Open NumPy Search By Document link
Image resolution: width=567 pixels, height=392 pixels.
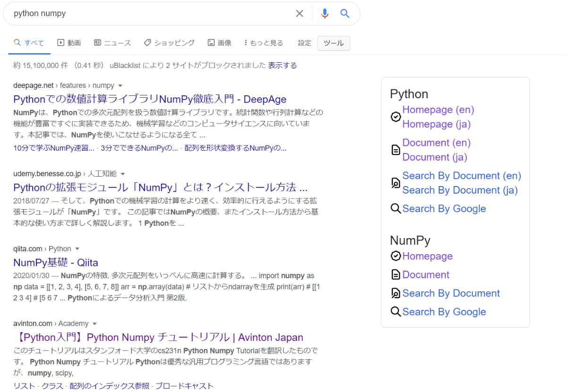(x=451, y=293)
